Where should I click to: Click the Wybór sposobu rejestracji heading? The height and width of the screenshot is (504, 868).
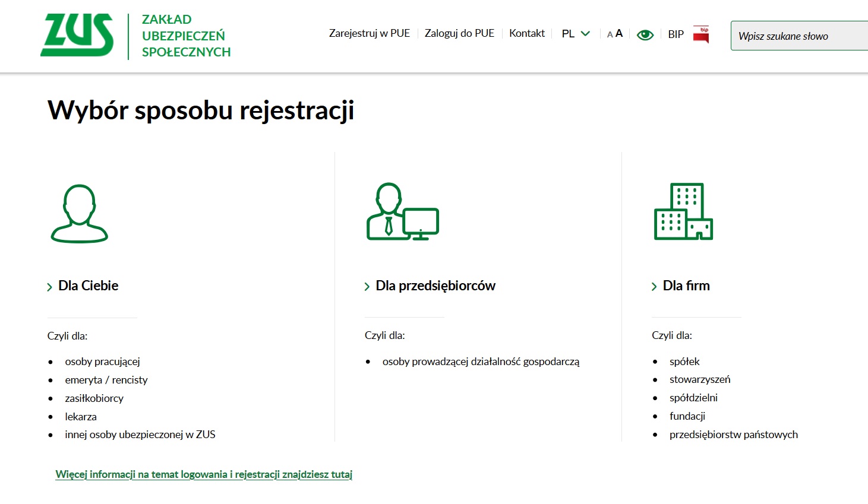(x=201, y=110)
